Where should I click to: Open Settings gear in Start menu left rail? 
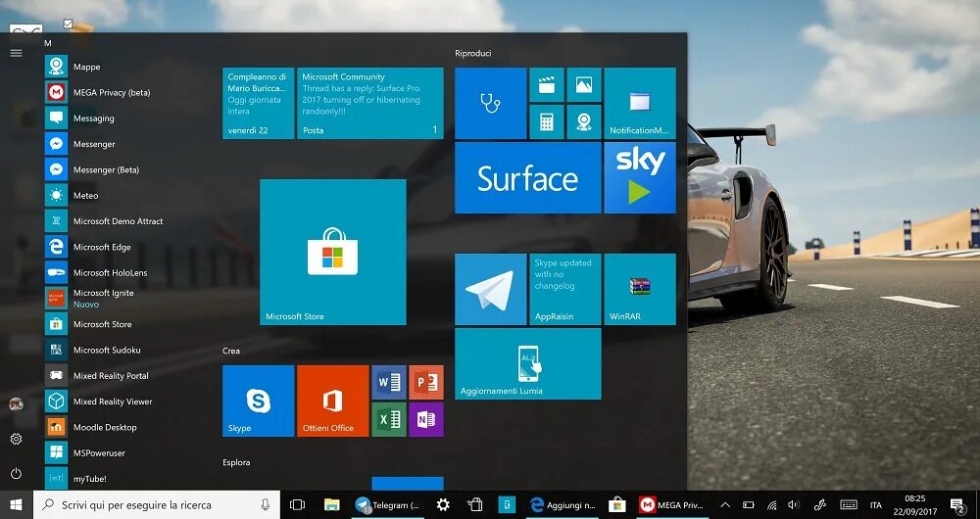coord(17,439)
